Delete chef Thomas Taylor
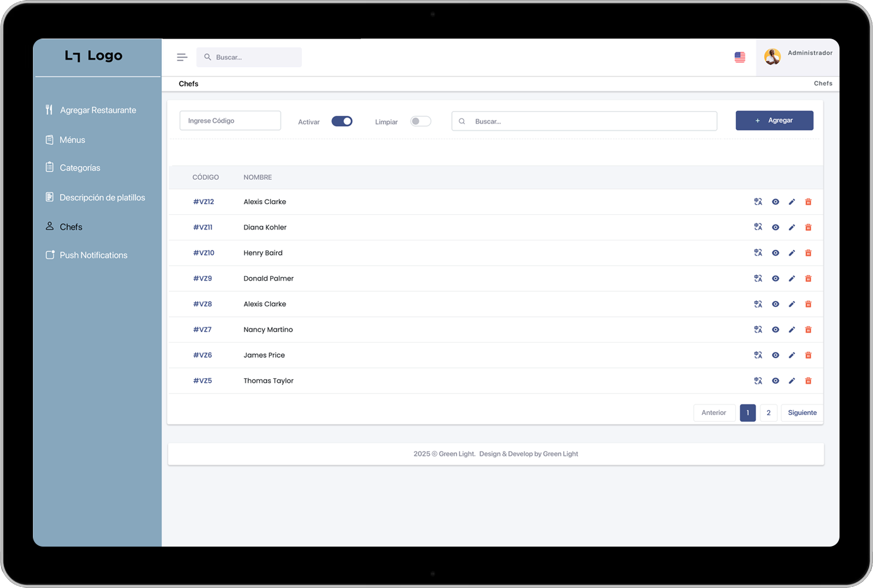The image size is (873, 588). 808,381
